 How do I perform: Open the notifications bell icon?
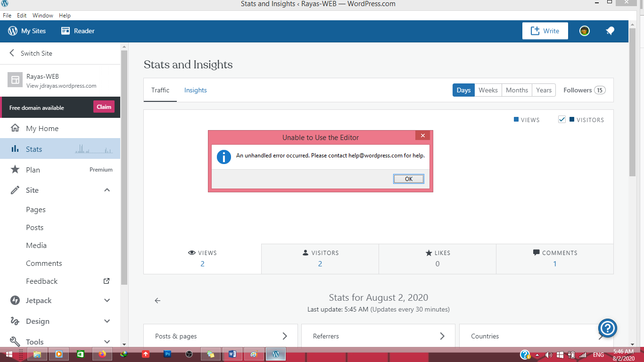point(610,31)
